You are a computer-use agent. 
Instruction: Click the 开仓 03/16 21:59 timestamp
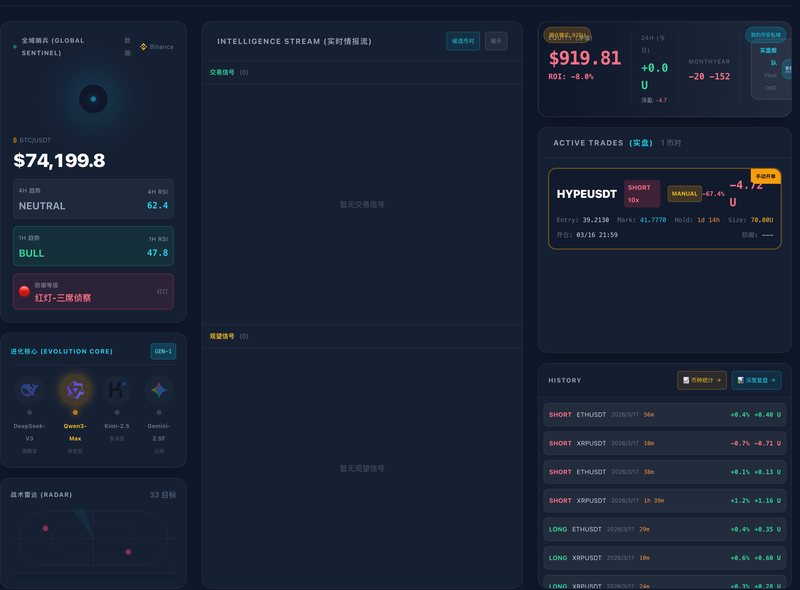(587, 235)
